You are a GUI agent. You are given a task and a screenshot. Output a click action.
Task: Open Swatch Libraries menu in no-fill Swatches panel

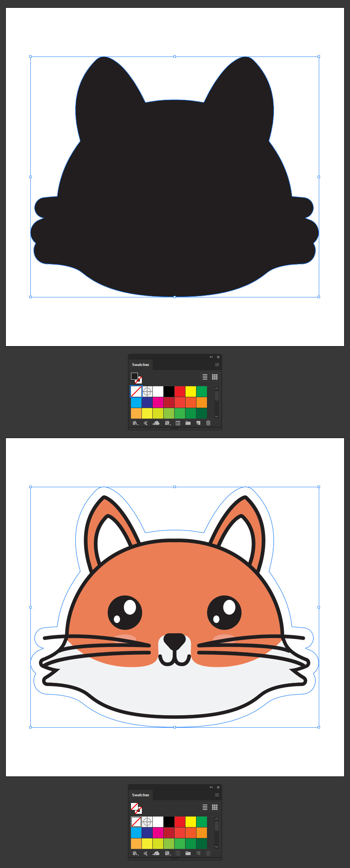(x=135, y=853)
